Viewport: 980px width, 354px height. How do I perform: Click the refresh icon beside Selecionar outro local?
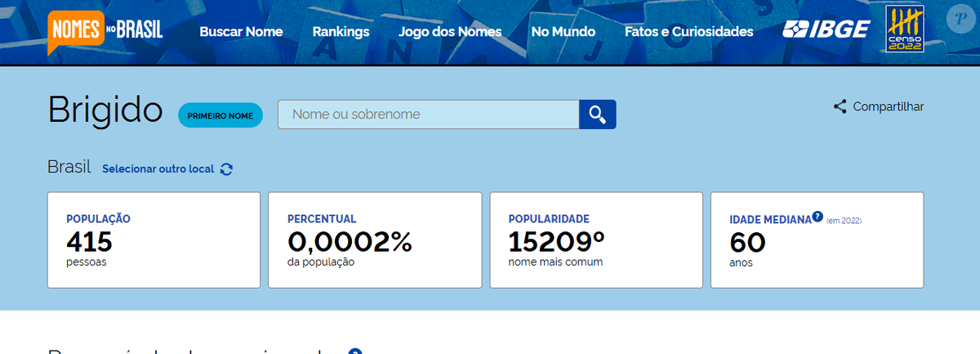click(227, 169)
